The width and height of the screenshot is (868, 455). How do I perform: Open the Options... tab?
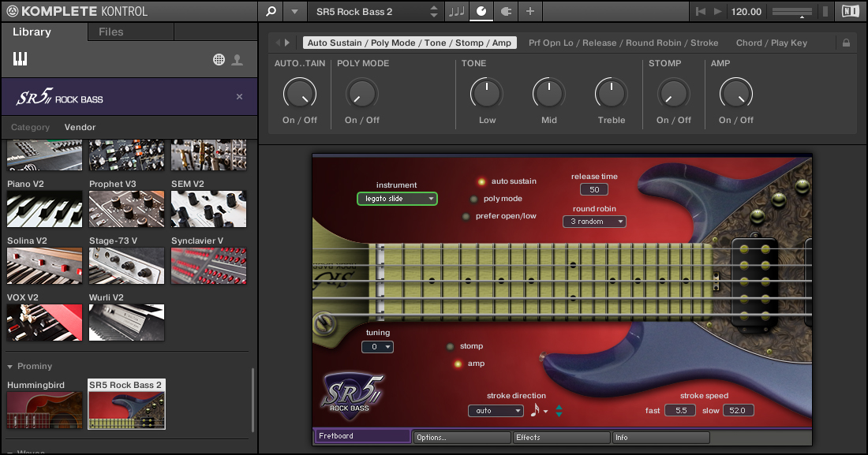click(462, 438)
